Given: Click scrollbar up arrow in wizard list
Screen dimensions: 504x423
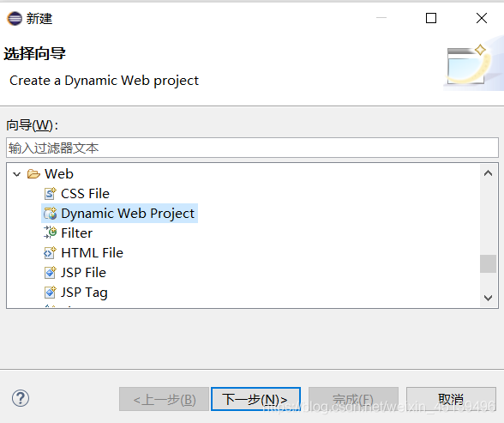Looking at the screenshot, I should coord(488,173).
